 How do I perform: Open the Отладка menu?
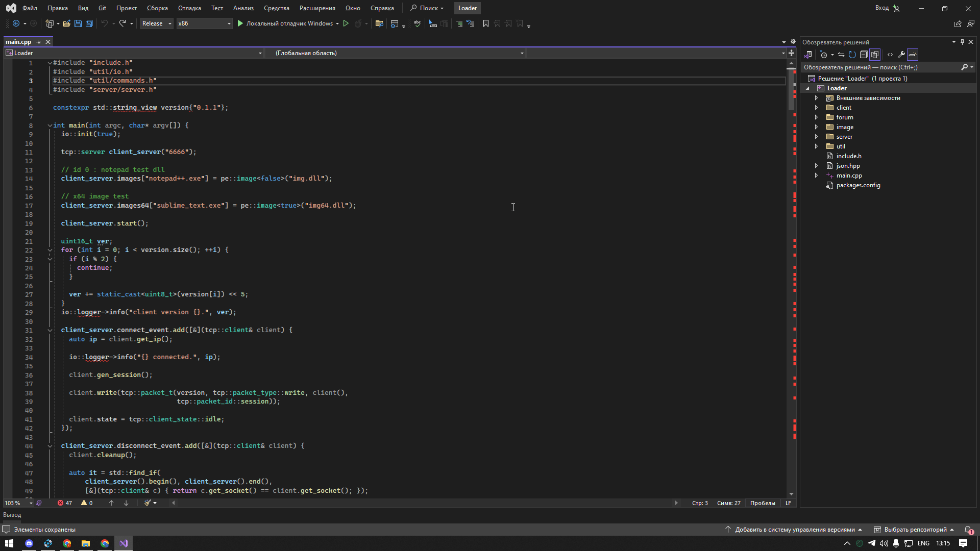click(189, 8)
